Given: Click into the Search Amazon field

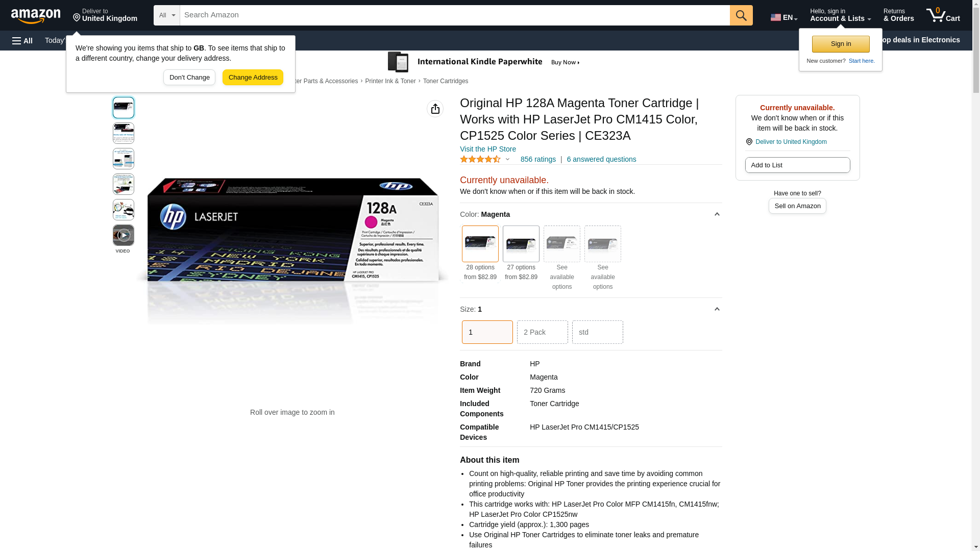Looking at the screenshot, I should point(454,15).
